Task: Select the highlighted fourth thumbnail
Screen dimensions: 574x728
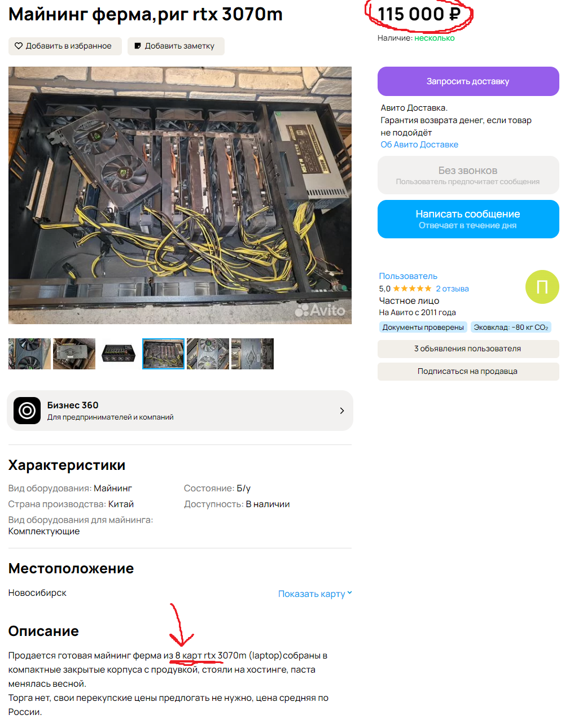Action: (163, 354)
